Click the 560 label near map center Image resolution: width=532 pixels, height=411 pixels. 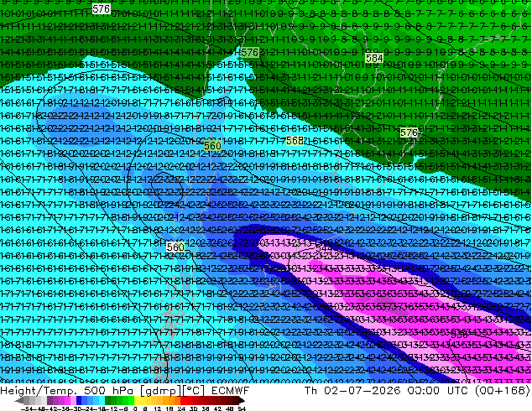coord(212,146)
